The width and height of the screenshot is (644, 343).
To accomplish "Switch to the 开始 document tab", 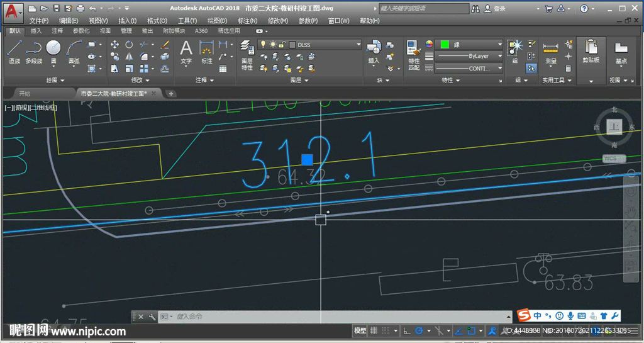I will [25, 94].
